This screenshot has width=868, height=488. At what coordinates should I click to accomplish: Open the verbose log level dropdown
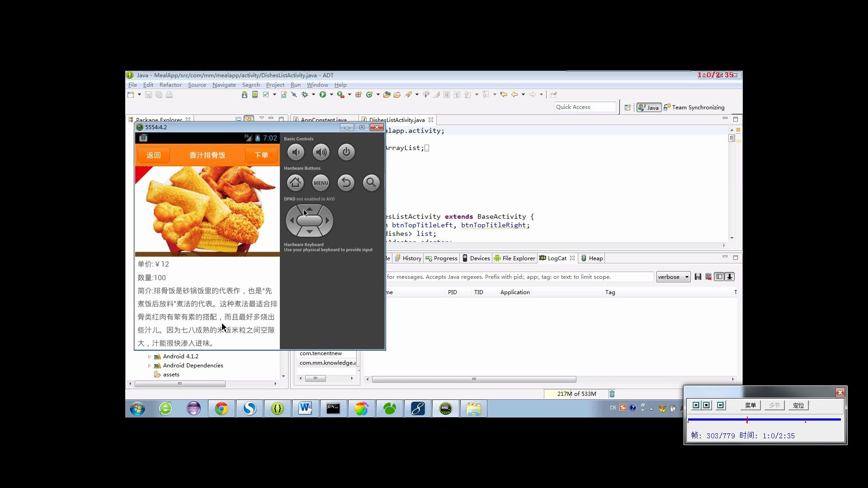[x=673, y=277]
